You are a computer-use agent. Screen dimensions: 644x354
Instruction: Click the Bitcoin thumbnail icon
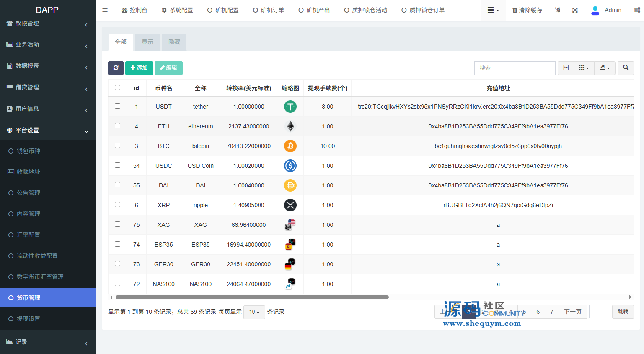pyautogui.click(x=290, y=146)
